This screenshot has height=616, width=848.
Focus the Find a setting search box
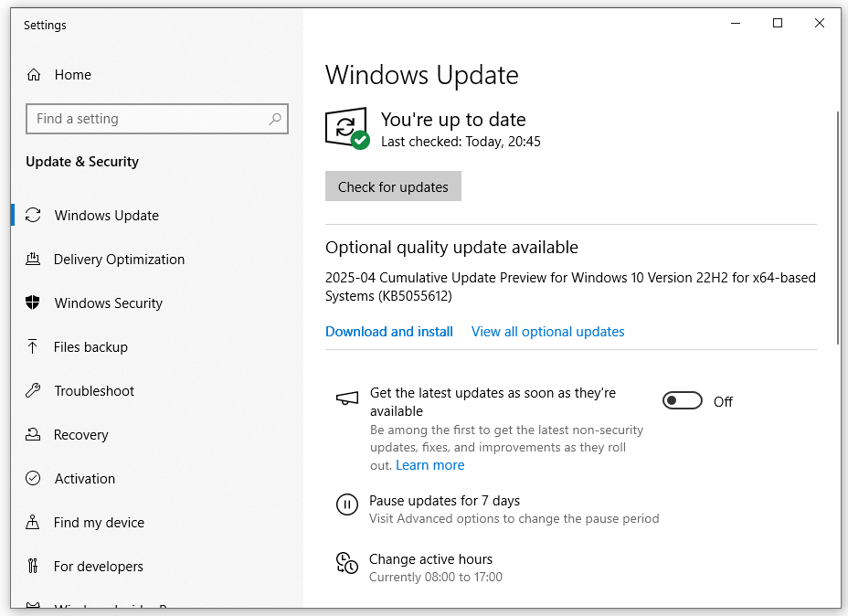click(157, 119)
